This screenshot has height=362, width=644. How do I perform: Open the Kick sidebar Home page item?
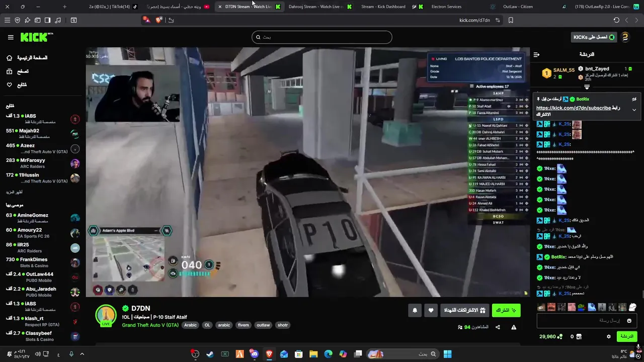(27, 58)
